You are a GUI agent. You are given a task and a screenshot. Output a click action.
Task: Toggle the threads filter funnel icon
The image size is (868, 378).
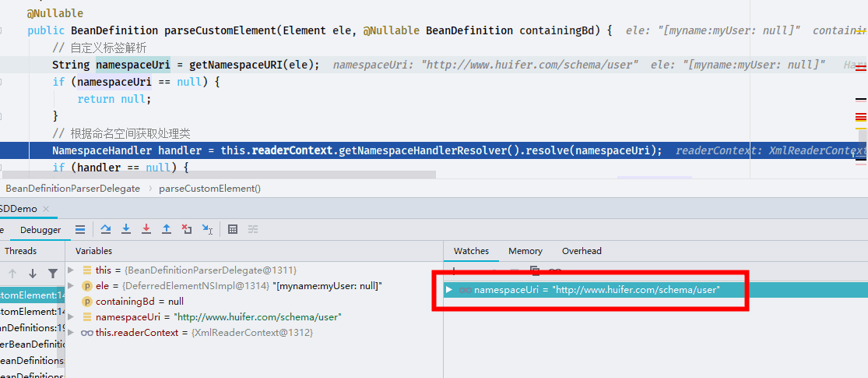53,274
